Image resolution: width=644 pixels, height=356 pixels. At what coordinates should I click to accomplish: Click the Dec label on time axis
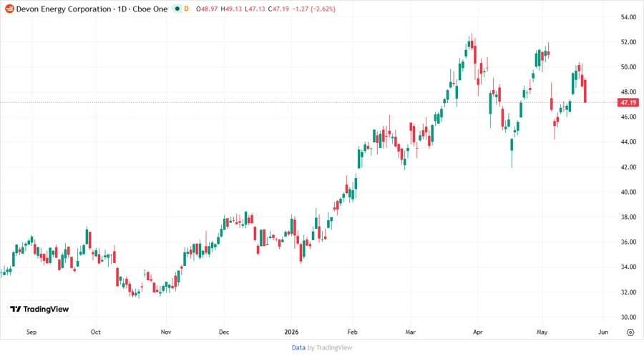pyautogui.click(x=224, y=332)
